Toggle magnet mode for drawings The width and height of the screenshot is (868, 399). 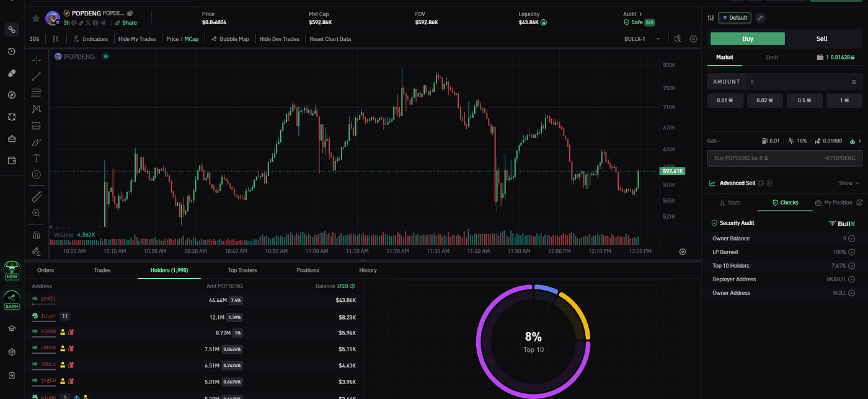(37, 235)
